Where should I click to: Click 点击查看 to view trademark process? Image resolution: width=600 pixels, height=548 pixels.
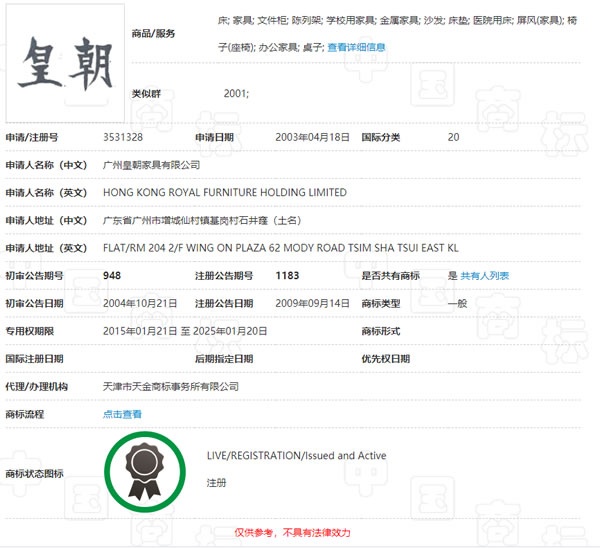[x=122, y=414]
